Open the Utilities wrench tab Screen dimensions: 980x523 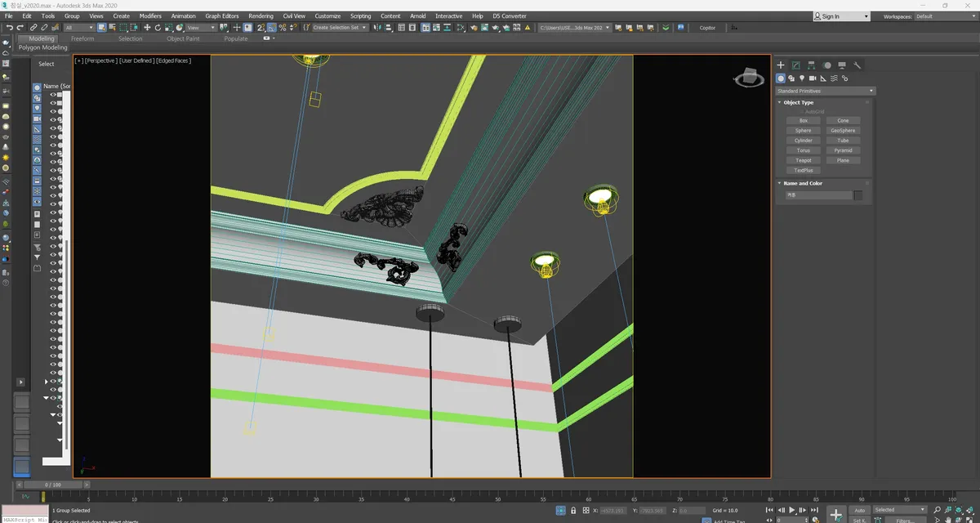coord(857,65)
